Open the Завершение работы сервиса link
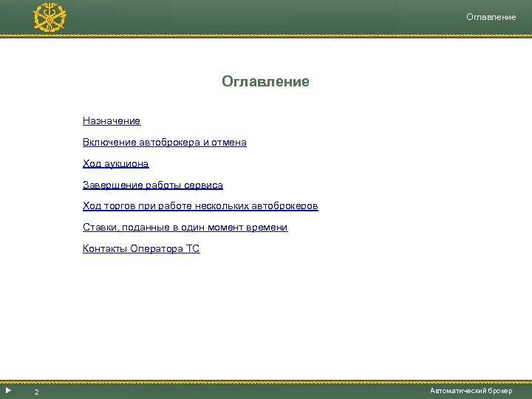This screenshot has height=399, width=532. pos(153,185)
